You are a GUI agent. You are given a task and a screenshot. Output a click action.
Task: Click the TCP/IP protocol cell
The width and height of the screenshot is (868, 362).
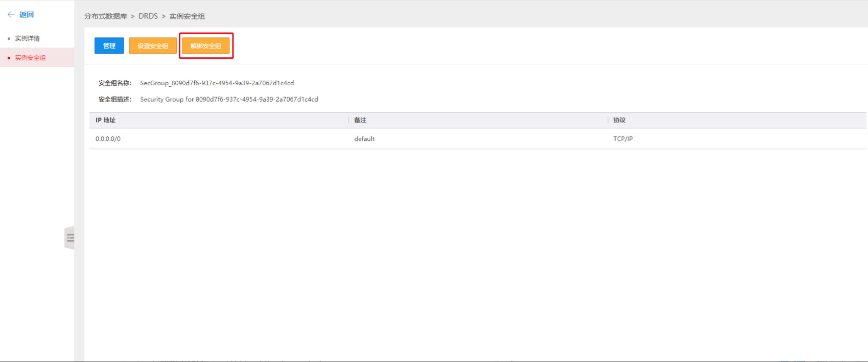coord(623,139)
